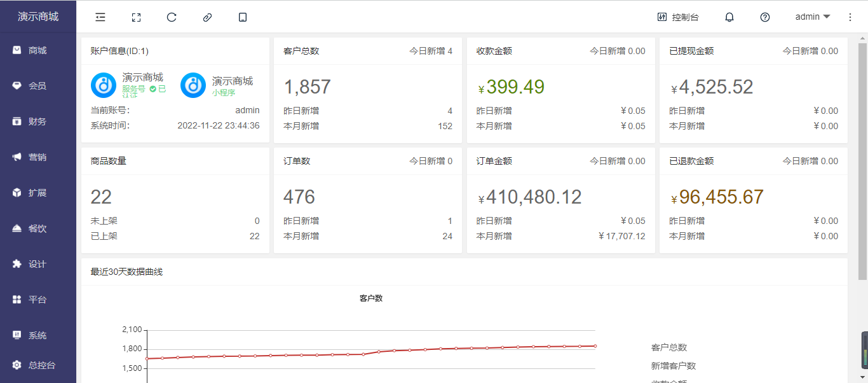Open the mobile preview icon in toolbar
The image size is (868, 383).
pyautogui.click(x=243, y=17)
